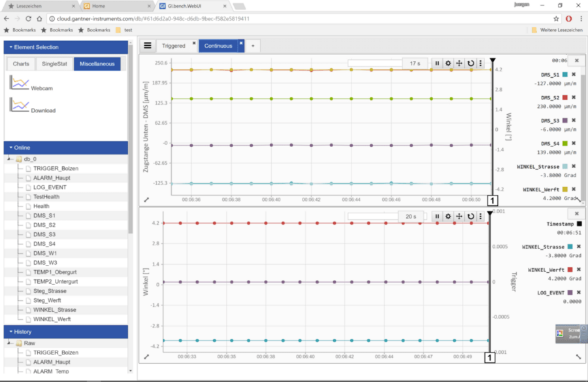This screenshot has width=588, height=382.
Task: Select TRIGGER_Bolzen under db_0
Action: tap(56, 168)
